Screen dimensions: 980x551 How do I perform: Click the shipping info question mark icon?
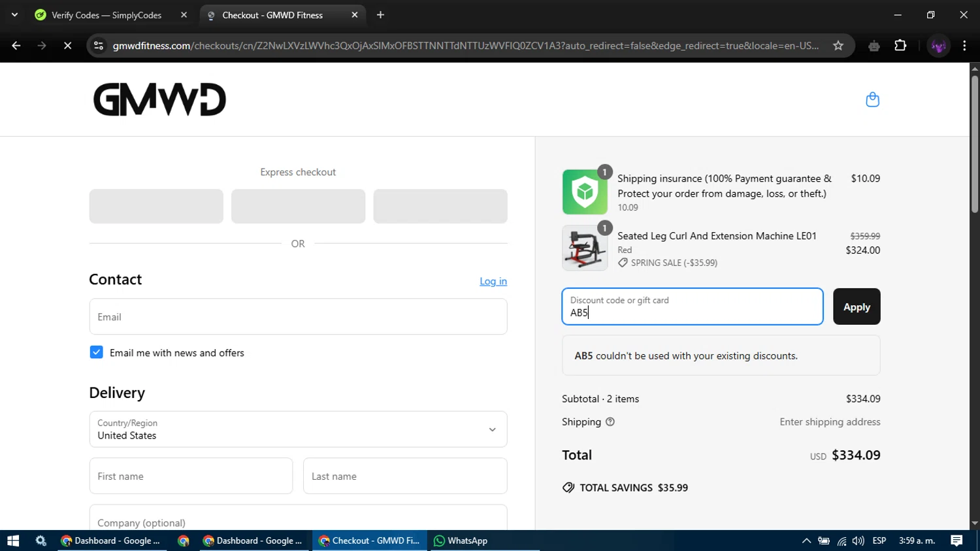click(x=610, y=422)
